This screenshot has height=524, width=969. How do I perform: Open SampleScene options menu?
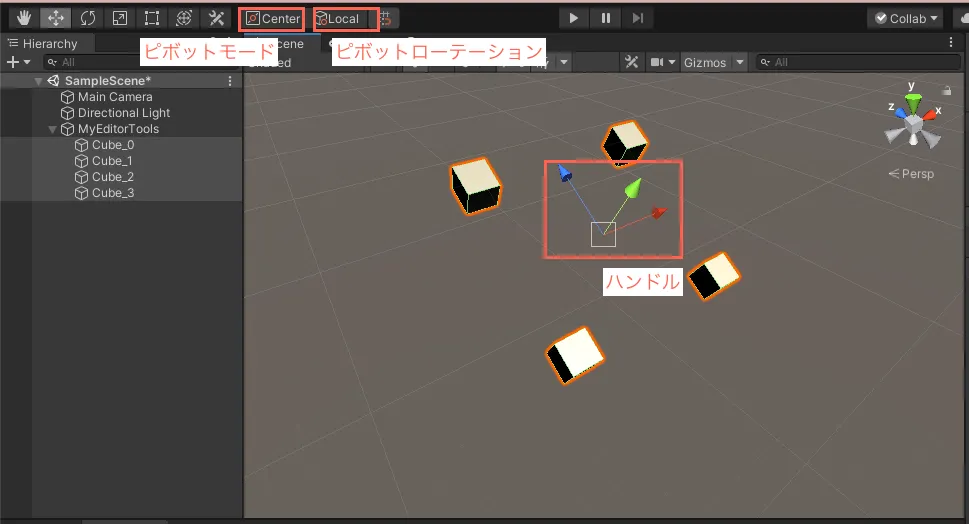point(230,81)
